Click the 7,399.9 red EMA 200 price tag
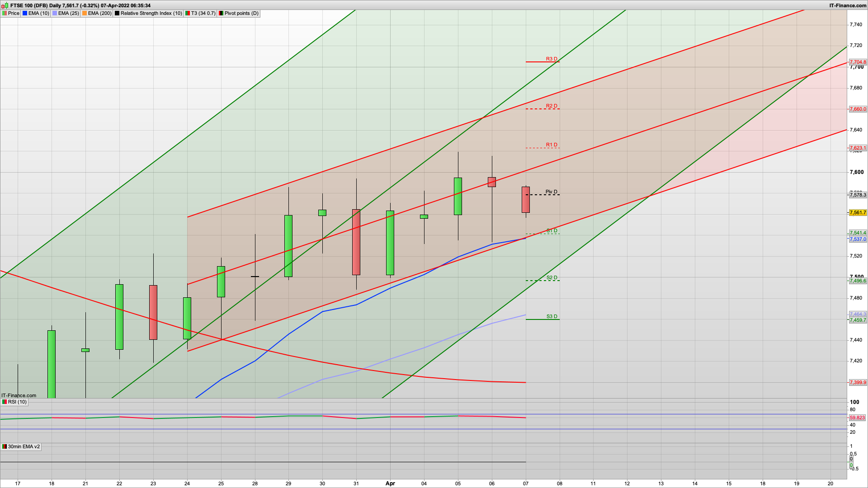868x488 pixels. 858,383
